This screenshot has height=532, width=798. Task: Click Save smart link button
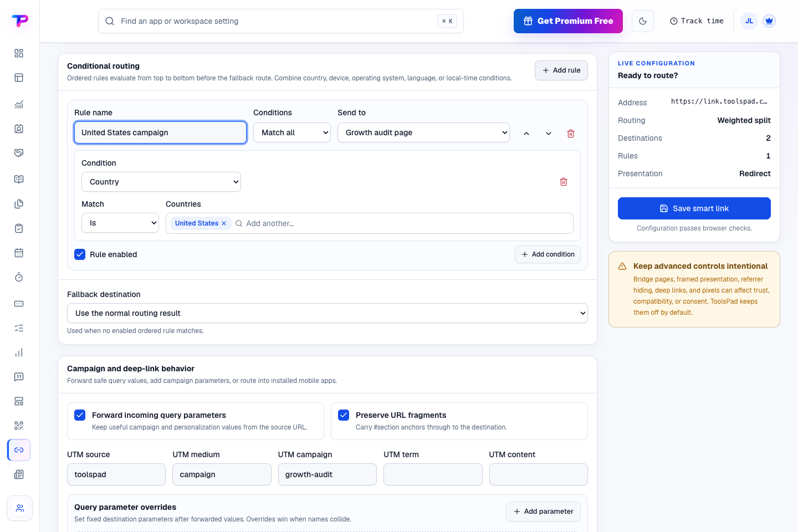(694, 208)
